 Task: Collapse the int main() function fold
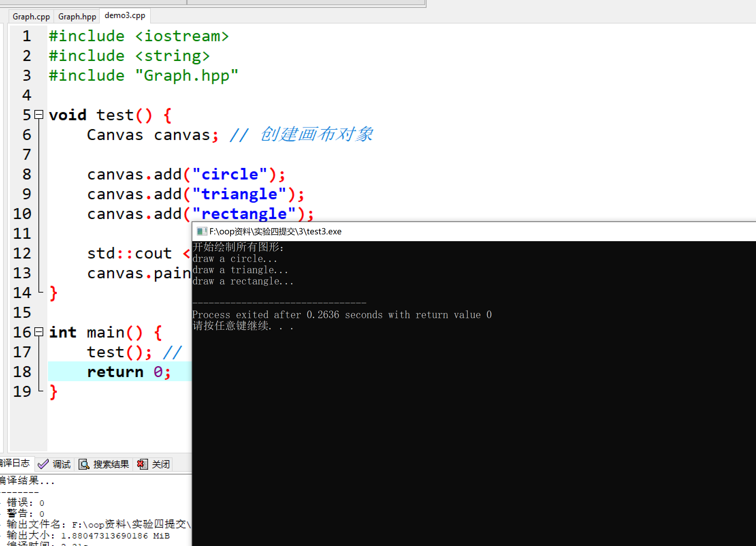tap(39, 332)
